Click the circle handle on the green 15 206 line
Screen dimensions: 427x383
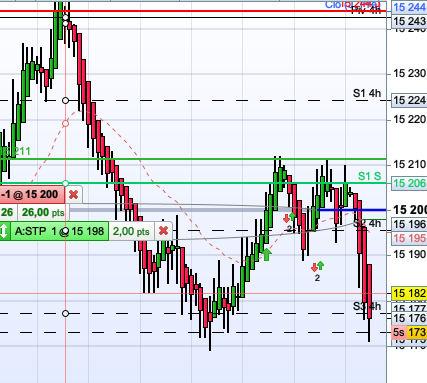65,183
